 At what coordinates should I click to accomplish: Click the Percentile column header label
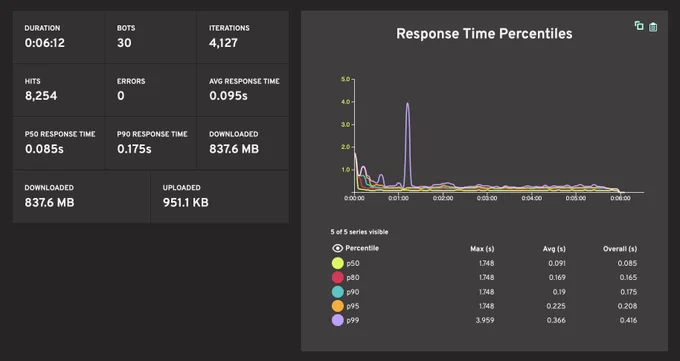tap(362, 248)
